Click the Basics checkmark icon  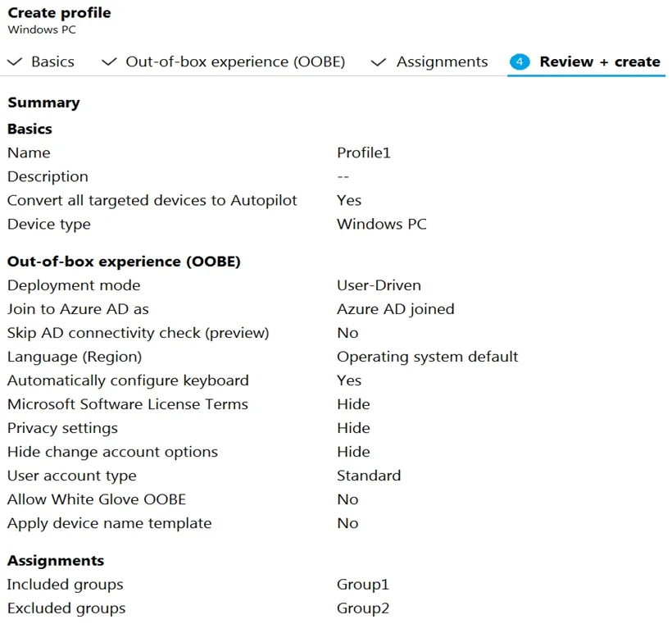coord(15,62)
